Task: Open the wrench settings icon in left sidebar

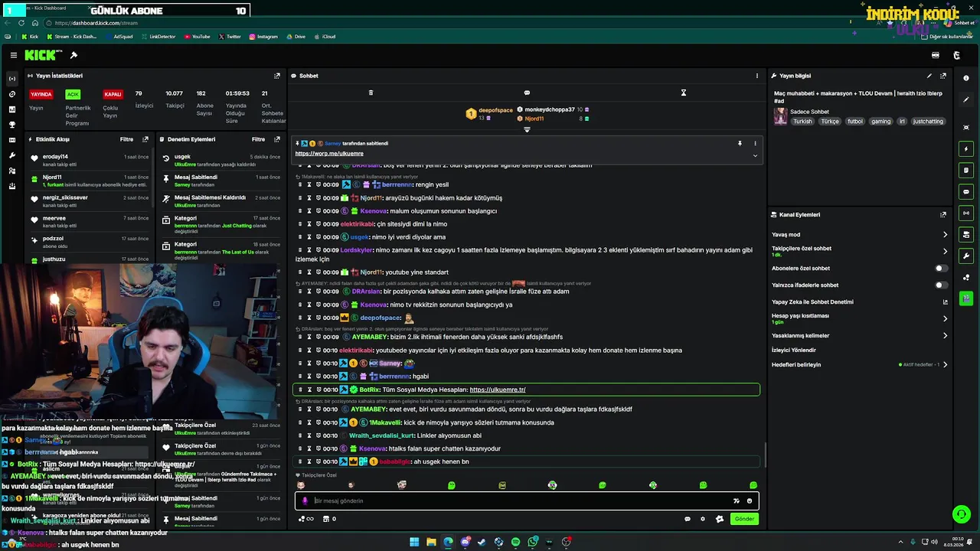Action: coord(11,155)
